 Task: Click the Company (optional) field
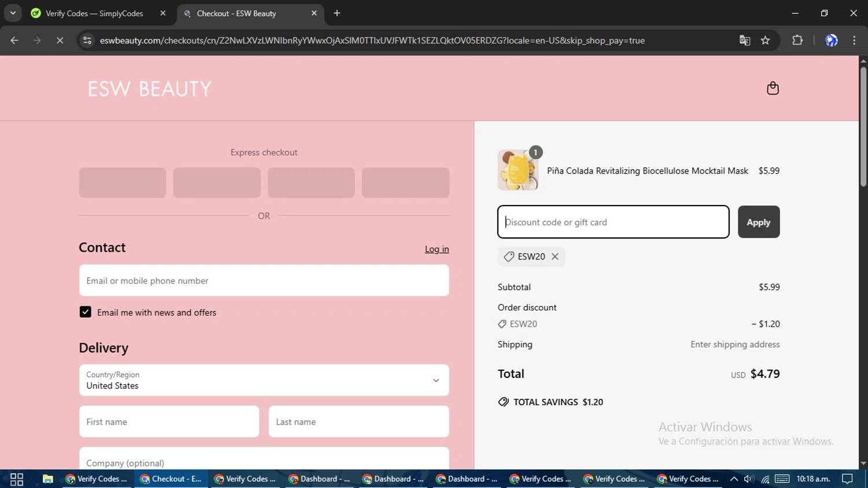(264, 459)
